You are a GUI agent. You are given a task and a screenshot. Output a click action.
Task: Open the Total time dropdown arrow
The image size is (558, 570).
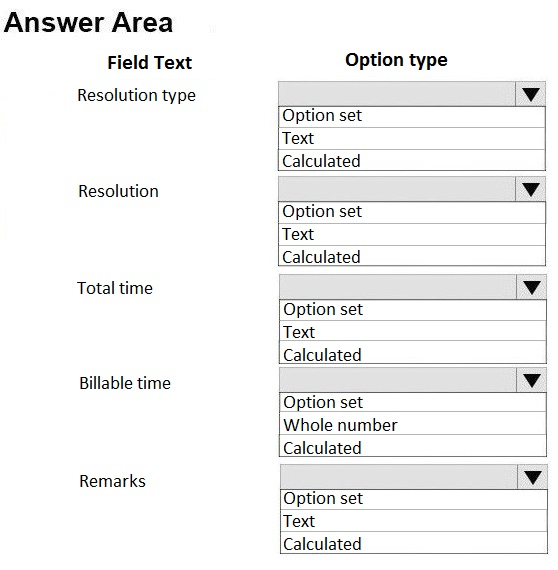pyautogui.click(x=531, y=287)
